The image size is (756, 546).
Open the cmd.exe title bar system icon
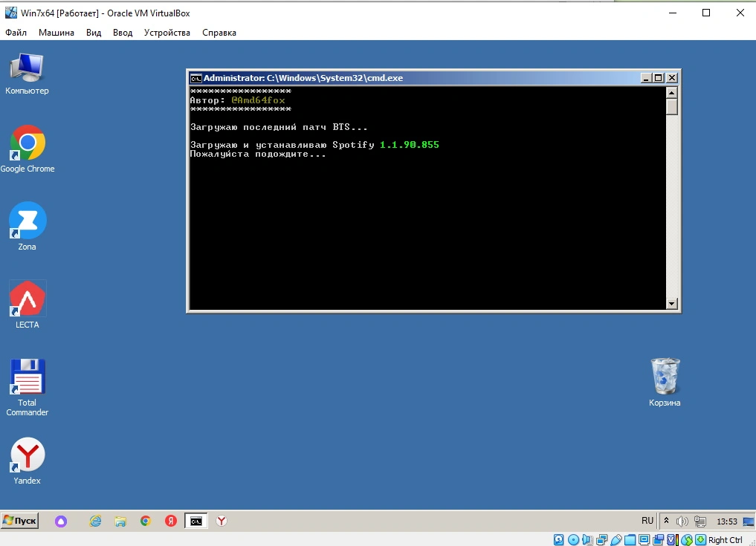(196, 78)
